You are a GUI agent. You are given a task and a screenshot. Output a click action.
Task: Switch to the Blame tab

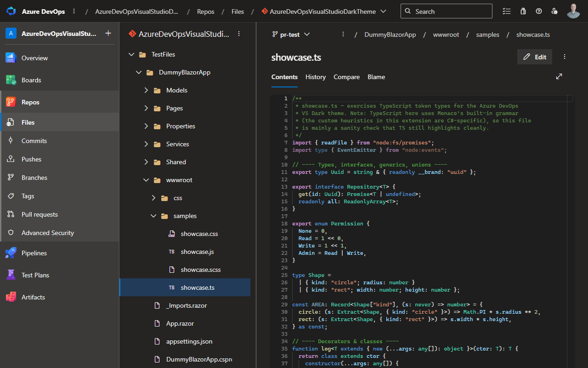[376, 77]
